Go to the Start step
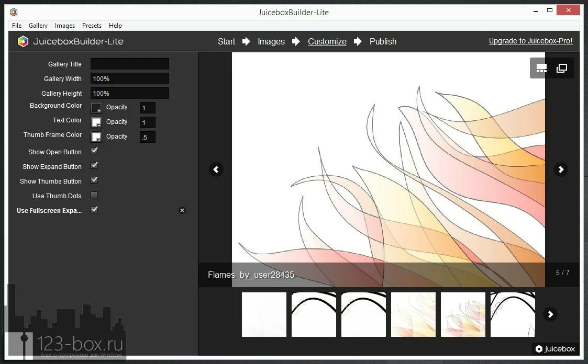 point(227,41)
